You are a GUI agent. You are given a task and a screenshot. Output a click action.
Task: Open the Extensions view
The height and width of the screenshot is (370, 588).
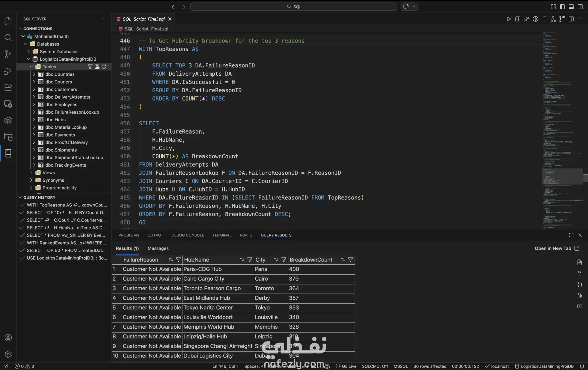[x=8, y=87]
